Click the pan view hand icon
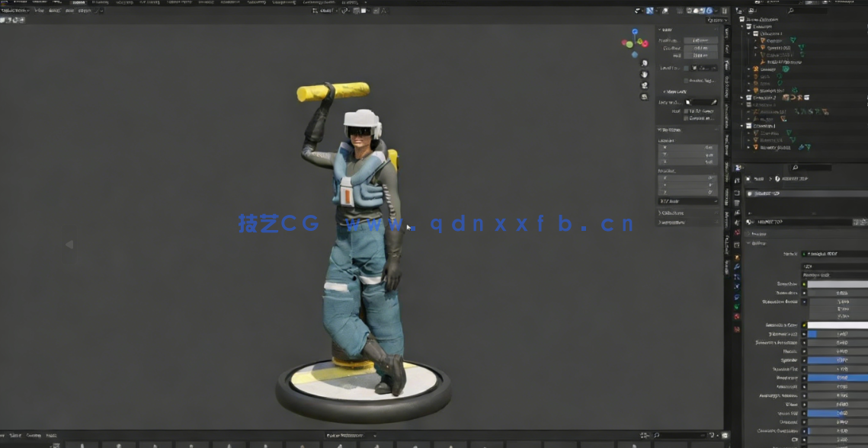 coord(644,75)
